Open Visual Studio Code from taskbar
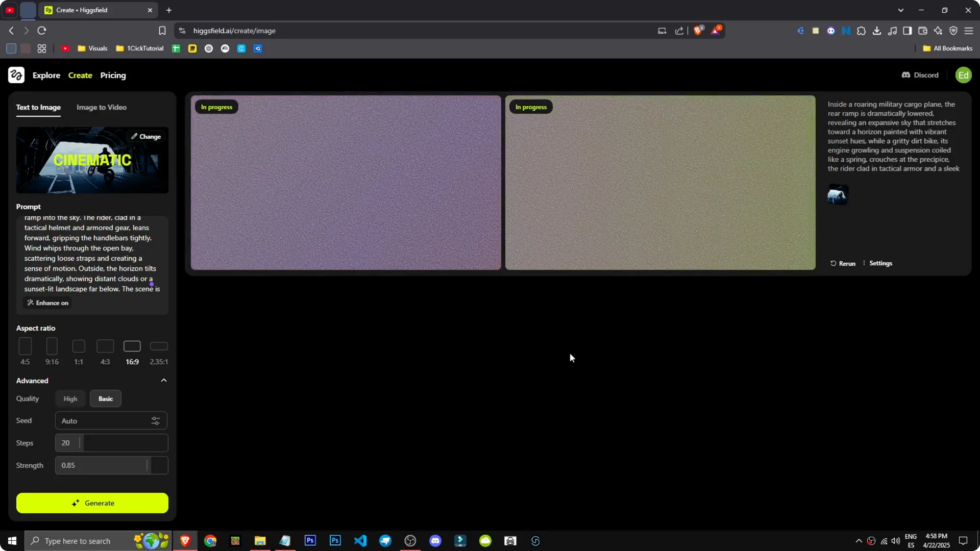 coord(360,541)
